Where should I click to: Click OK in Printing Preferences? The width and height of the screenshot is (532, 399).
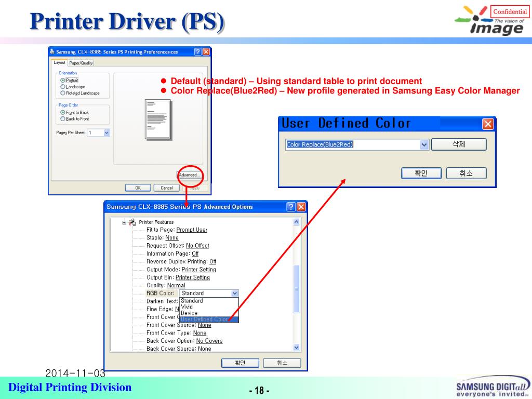click(x=138, y=188)
